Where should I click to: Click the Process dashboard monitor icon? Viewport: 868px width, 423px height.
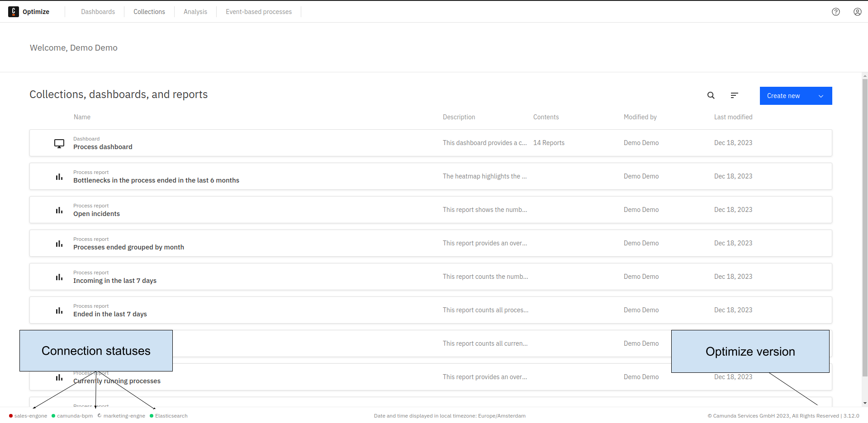(x=59, y=143)
